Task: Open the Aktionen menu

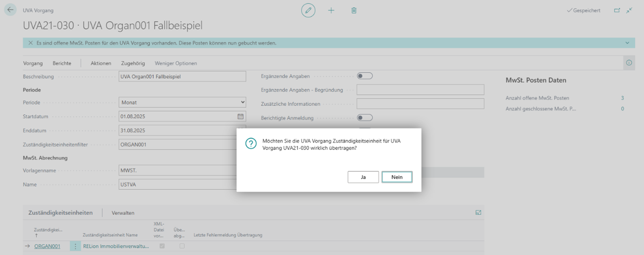Action: coord(101,63)
